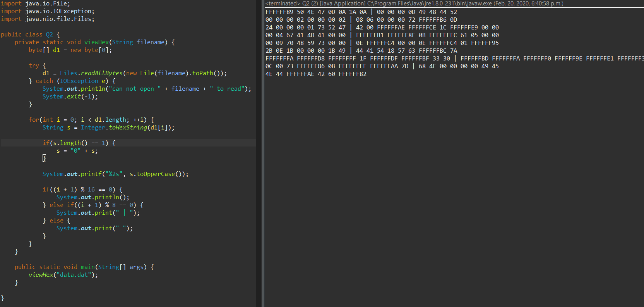Click the highlighted closing brace after the s assignment

[x=44, y=158]
